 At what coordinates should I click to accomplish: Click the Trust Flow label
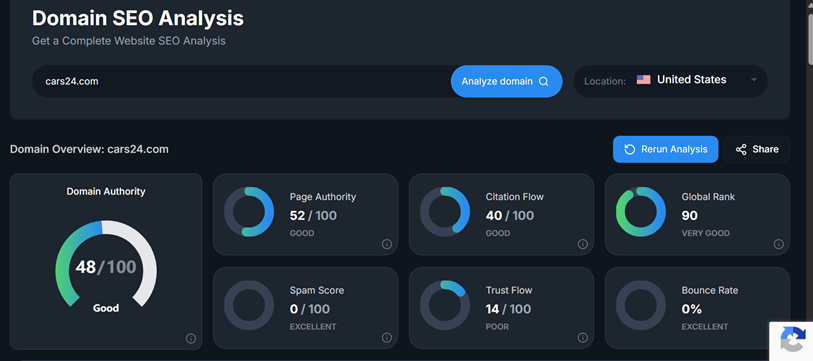(x=509, y=290)
